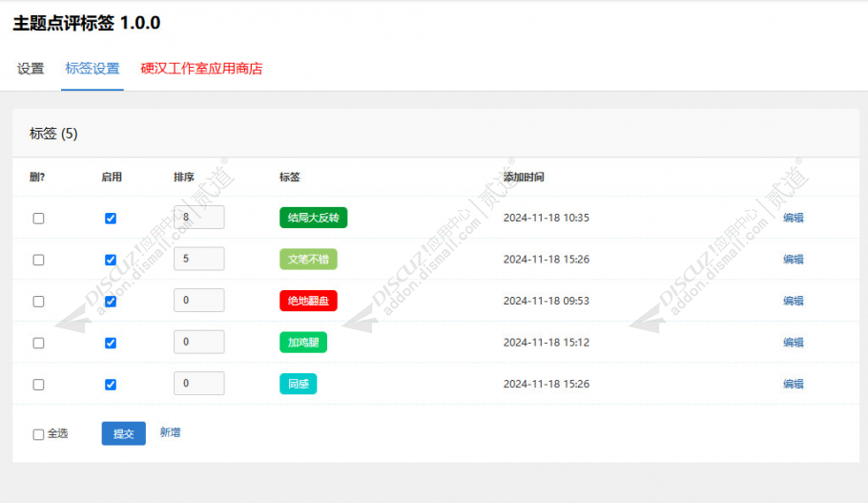The height and width of the screenshot is (503, 868).
Task: Click the 添加时间 column header
Action: 524,178
